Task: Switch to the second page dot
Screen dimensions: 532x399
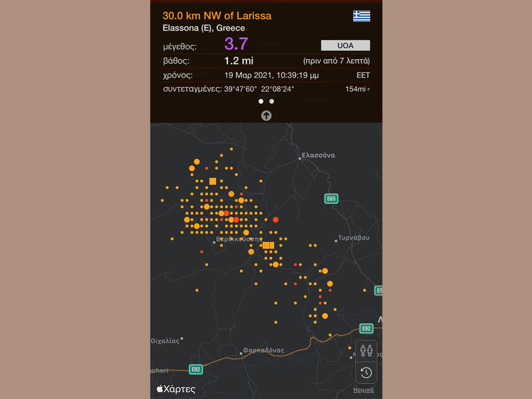Action: click(x=271, y=102)
